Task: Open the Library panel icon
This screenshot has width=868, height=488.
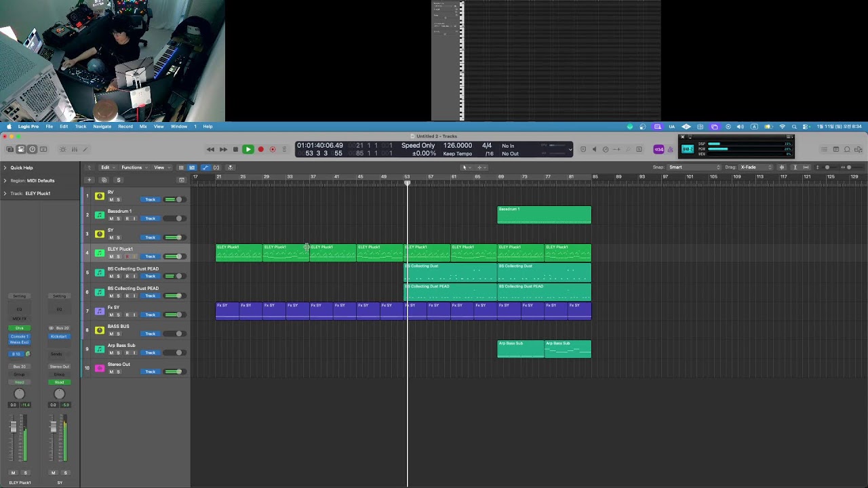Action: (9, 149)
